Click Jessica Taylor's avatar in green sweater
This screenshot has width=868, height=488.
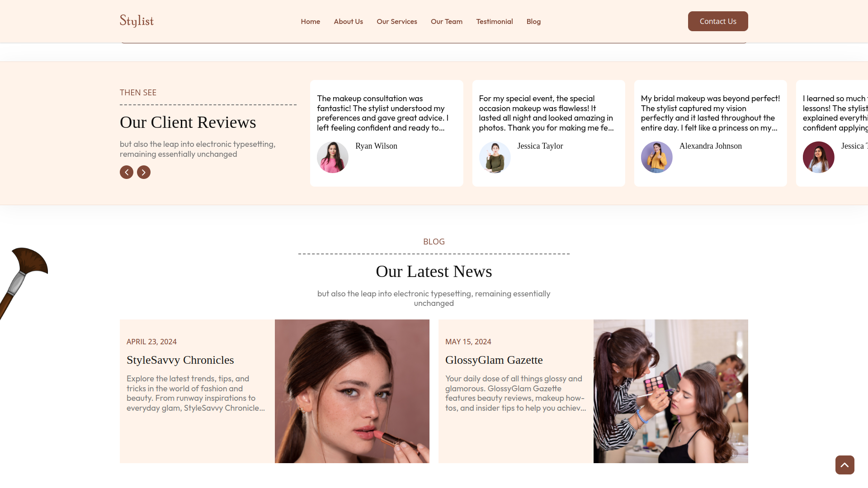pos(495,157)
